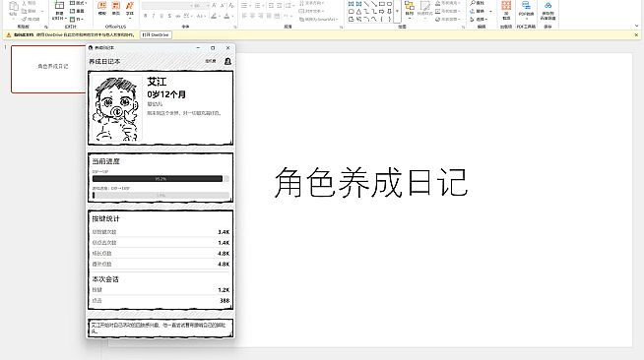Open the OfficePLUS templates icon
This screenshot has width=644, height=360.
[x=101, y=6]
